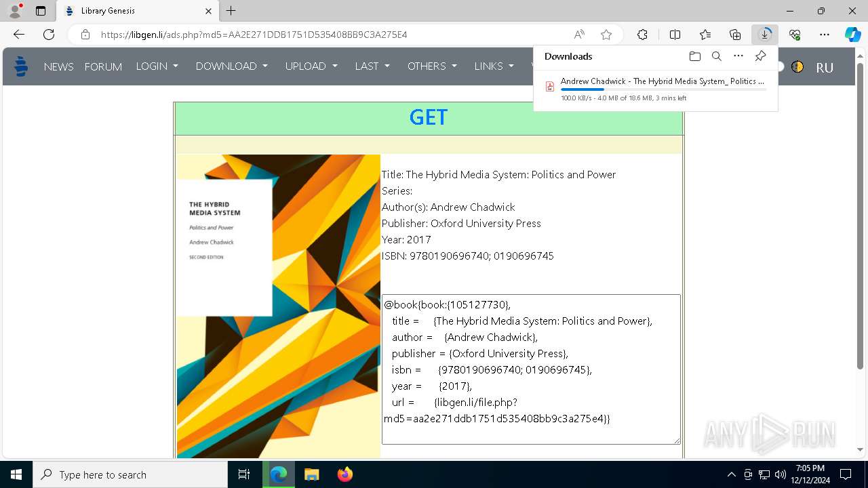Open a new tab with plus button

pyautogui.click(x=231, y=11)
